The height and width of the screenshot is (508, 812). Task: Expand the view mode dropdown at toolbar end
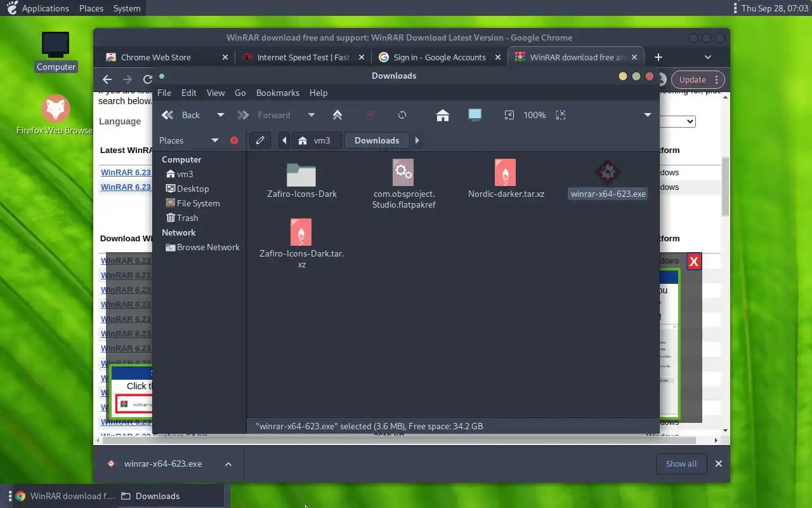[x=648, y=115]
